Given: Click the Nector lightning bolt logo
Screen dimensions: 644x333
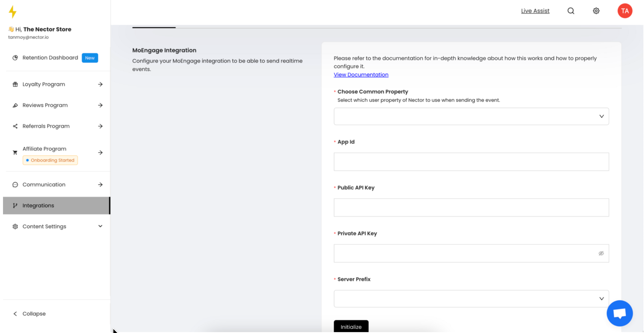Looking at the screenshot, I should pyautogui.click(x=13, y=12).
